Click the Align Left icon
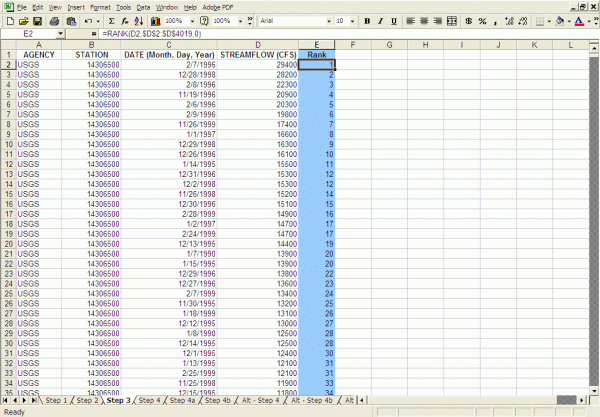The width and height of the screenshot is (600, 417). [410, 21]
